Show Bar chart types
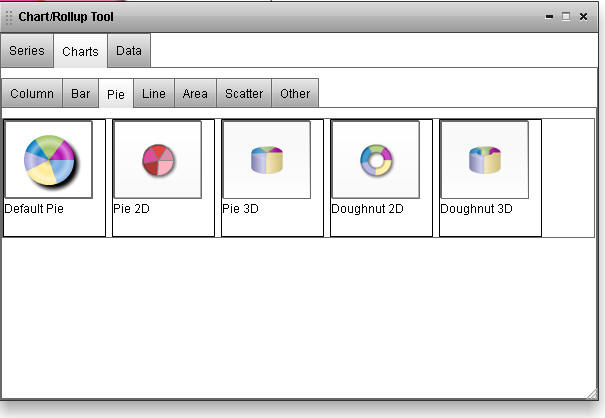 81,93
